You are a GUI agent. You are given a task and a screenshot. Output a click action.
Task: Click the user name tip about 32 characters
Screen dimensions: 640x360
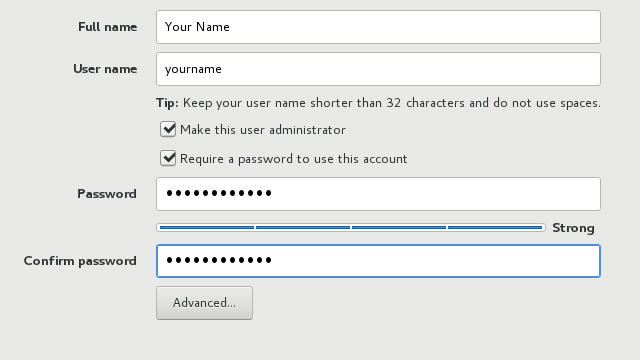(378, 103)
